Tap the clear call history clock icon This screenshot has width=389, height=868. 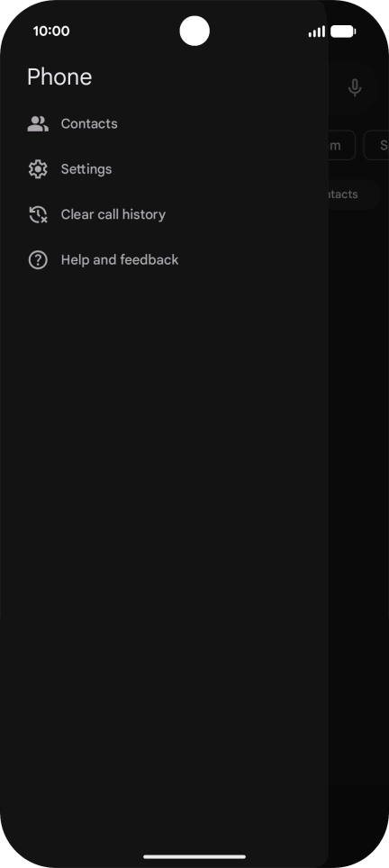tap(38, 214)
